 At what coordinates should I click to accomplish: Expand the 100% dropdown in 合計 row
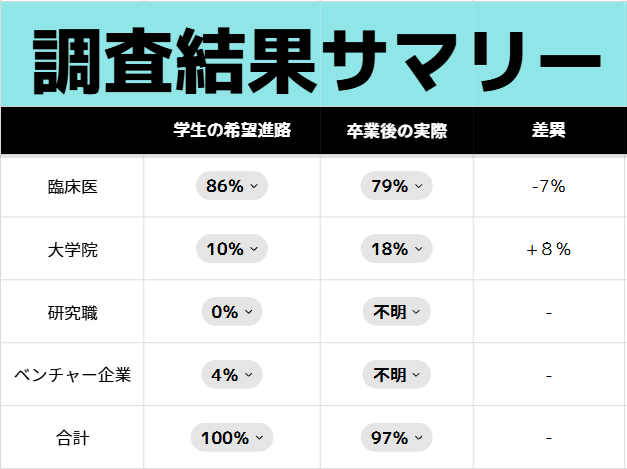(x=231, y=437)
